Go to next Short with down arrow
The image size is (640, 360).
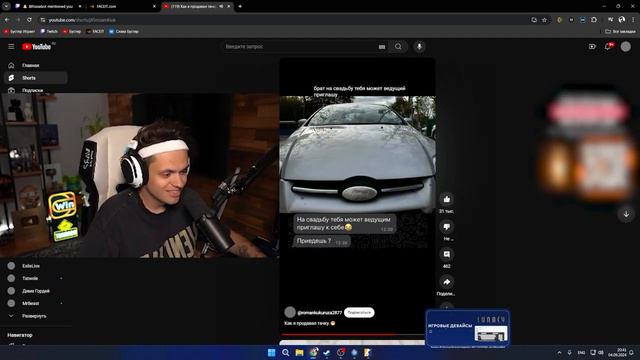click(x=626, y=214)
